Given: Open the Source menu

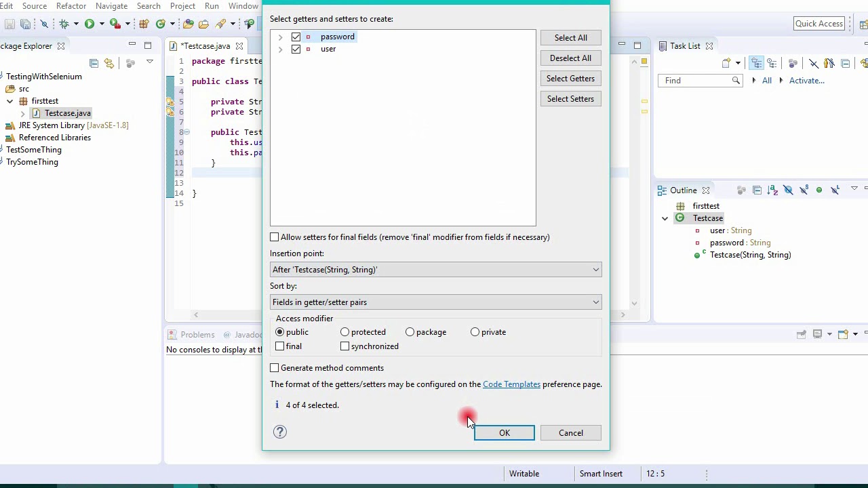Looking at the screenshot, I should (x=35, y=6).
